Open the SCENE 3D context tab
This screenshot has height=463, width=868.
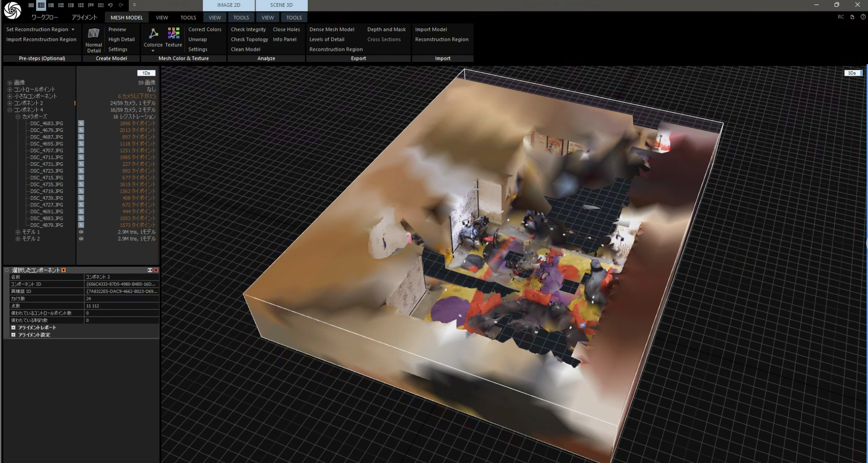click(x=281, y=5)
